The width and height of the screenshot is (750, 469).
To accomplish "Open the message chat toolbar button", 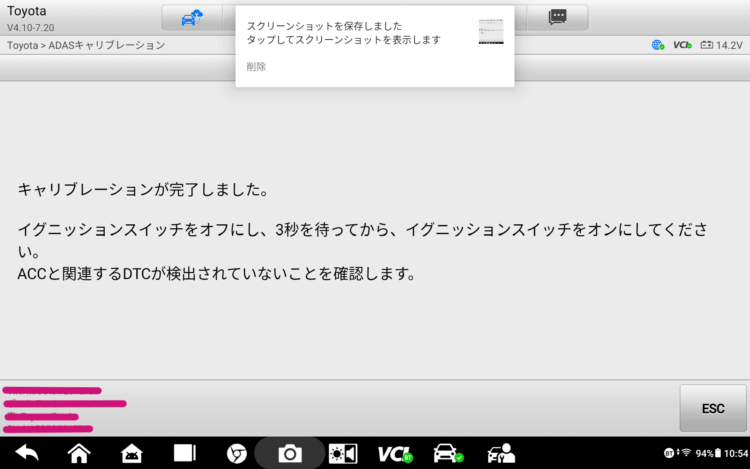I will [558, 18].
